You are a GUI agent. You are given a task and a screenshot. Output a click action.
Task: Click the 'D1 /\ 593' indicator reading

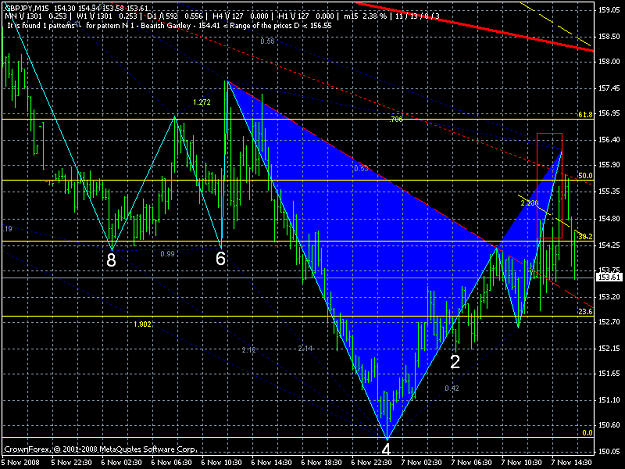[162, 16]
